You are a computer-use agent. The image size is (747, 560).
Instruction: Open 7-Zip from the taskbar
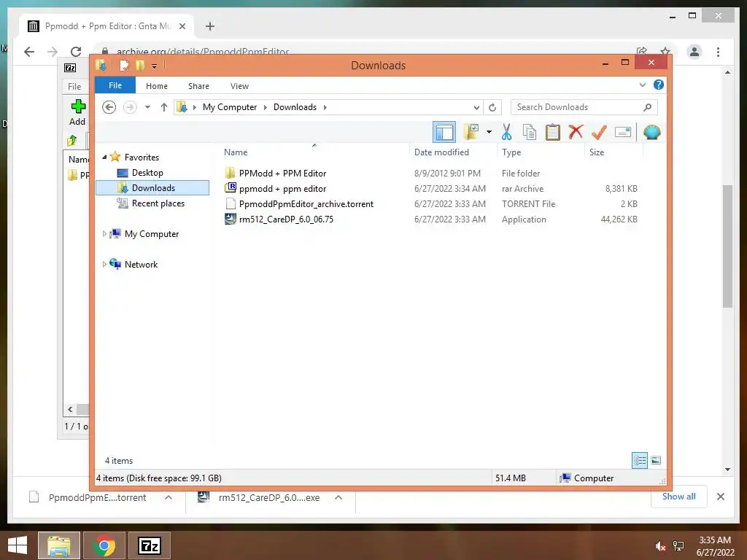tap(149, 545)
